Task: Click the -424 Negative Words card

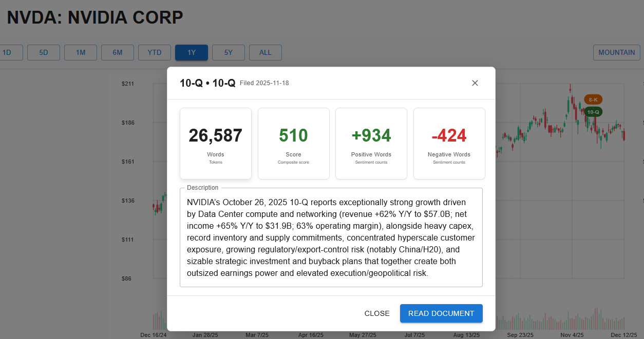Action: pos(449,144)
